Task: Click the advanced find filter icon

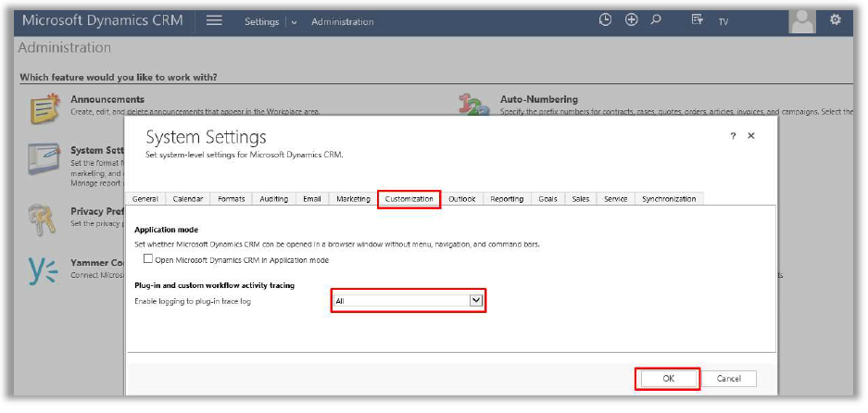Action: pos(697,20)
